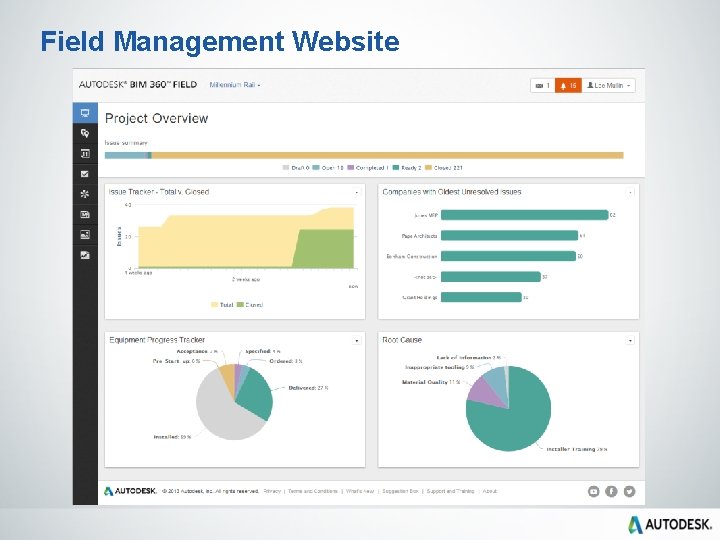Viewport: 720px width, 540px height.
Task: Click the green closed area in Issue Tracker
Action: coord(326,250)
